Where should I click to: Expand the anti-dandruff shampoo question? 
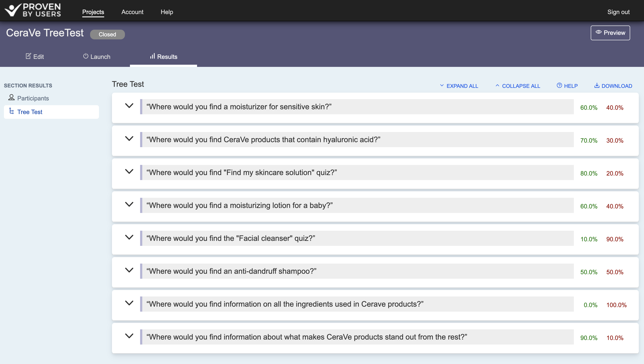coord(129,270)
